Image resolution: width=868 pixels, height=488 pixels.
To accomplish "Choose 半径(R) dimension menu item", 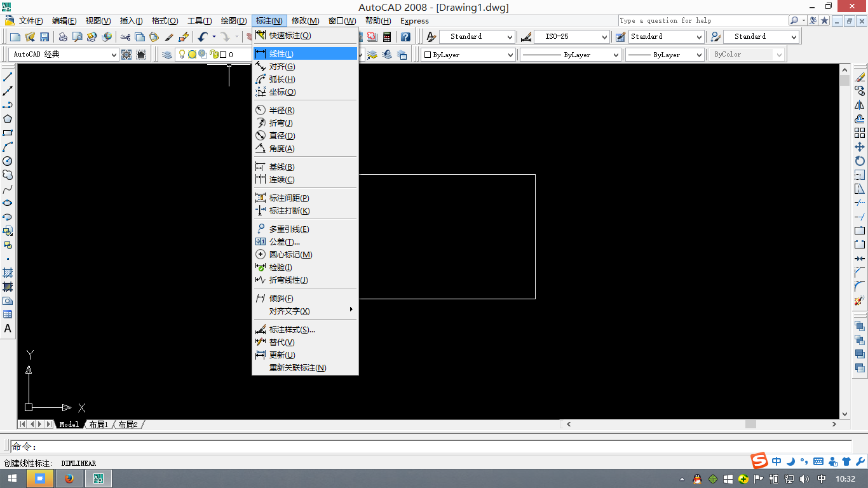I will click(x=306, y=111).
